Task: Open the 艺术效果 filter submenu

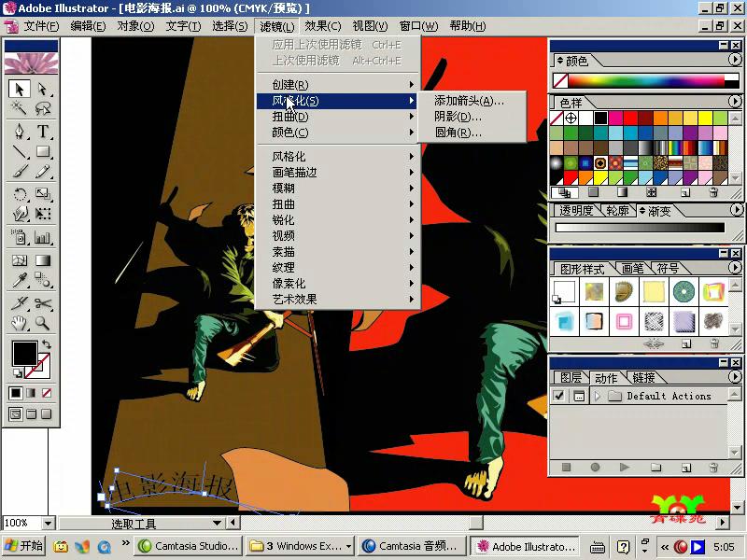Action: coord(338,299)
